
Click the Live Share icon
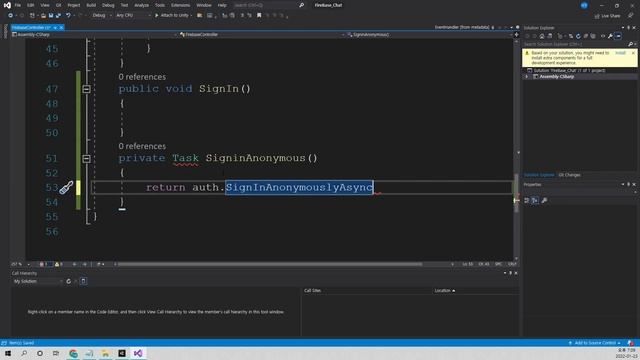point(597,16)
